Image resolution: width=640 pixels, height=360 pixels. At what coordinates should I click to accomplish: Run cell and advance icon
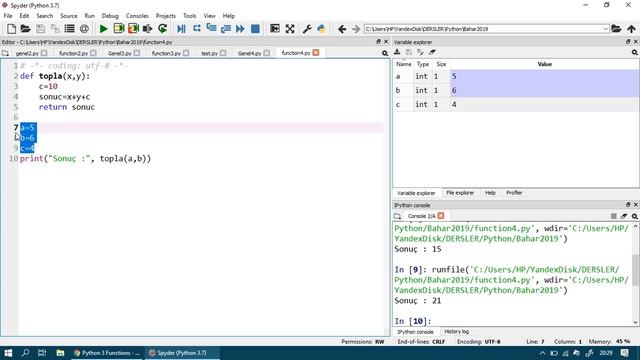(133, 29)
